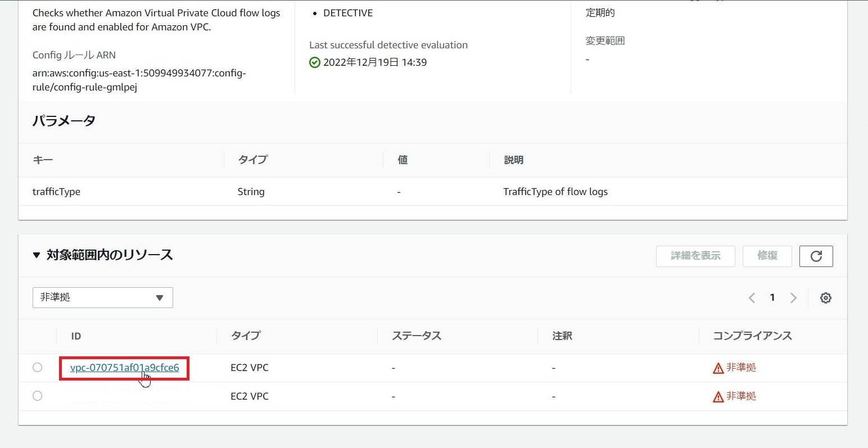
Task: Open vpc-070751af01a9cfce6 resource link
Action: (x=124, y=368)
